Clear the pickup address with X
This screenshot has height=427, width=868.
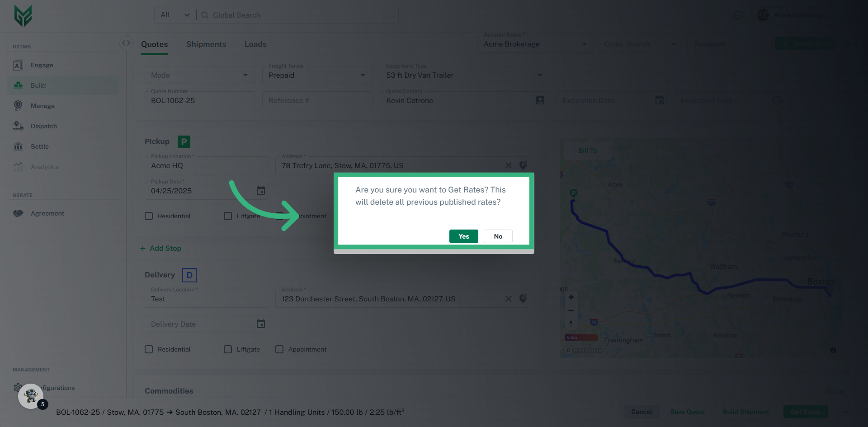coord(509,165)
